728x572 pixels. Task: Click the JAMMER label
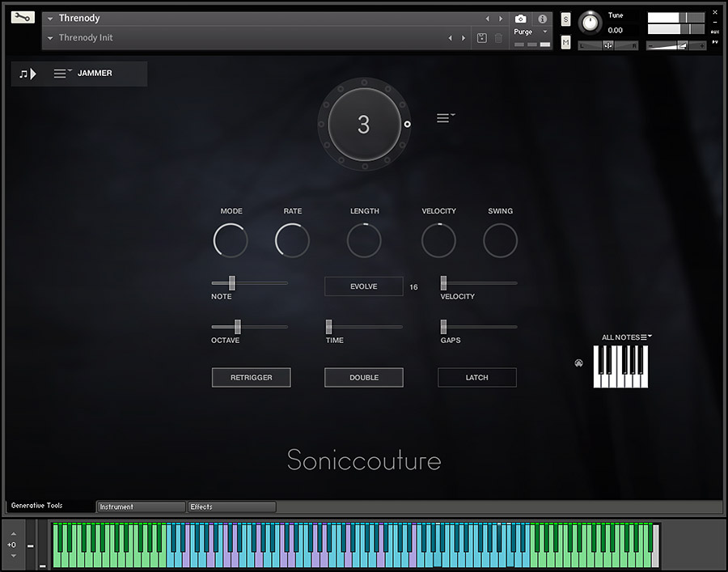tap(95, 74)
